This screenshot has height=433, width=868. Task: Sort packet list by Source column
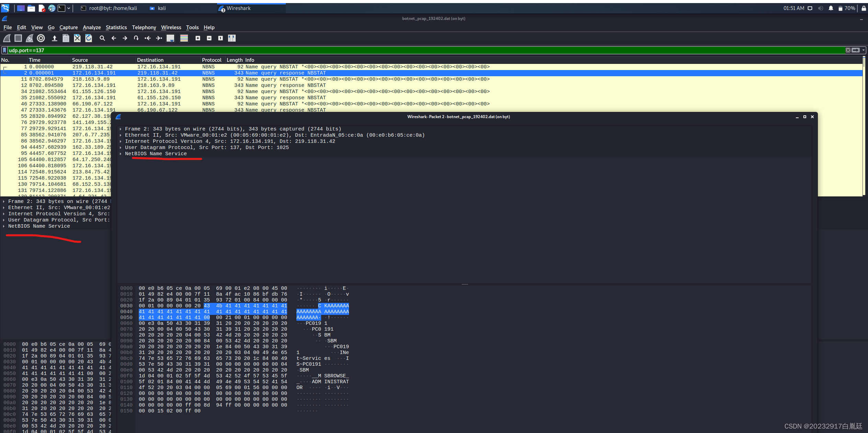(103, 60)
